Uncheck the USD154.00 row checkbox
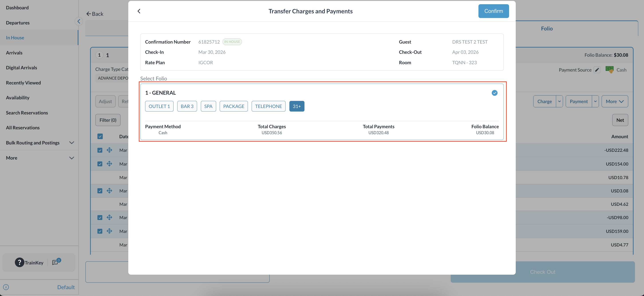Viewport: 644px width, 296px height. [x=100, y=164]
